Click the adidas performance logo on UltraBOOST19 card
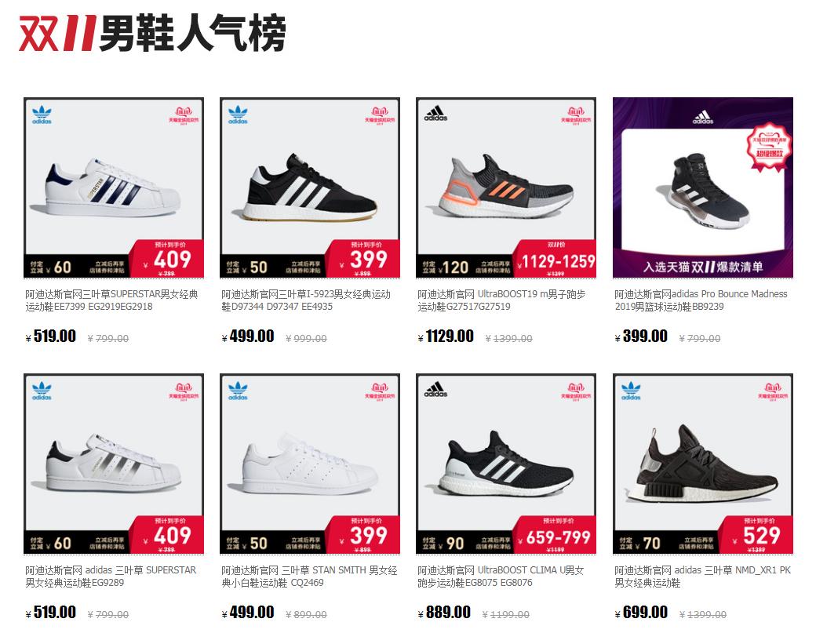Screen dimensions: 816x644 435,114
